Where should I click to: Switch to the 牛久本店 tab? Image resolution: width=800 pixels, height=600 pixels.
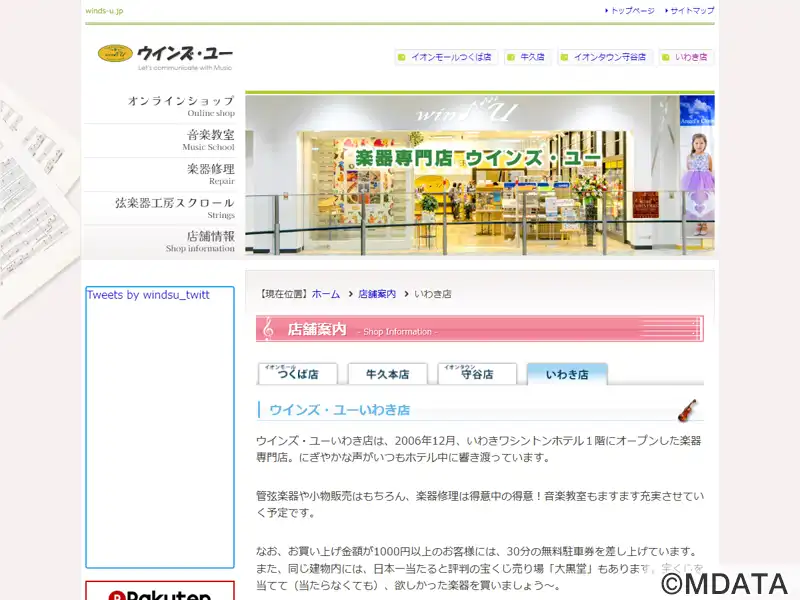pos(388,373)
